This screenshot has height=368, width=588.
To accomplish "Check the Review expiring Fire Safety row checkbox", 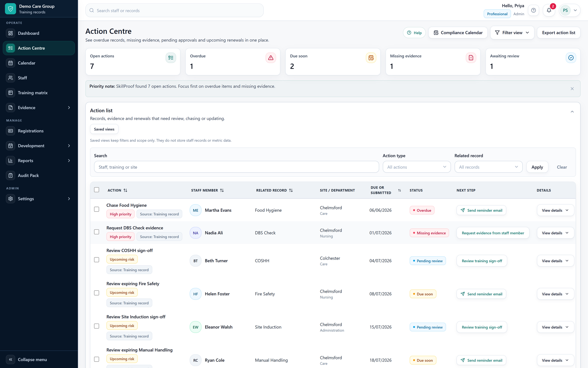I will [97, 293].
